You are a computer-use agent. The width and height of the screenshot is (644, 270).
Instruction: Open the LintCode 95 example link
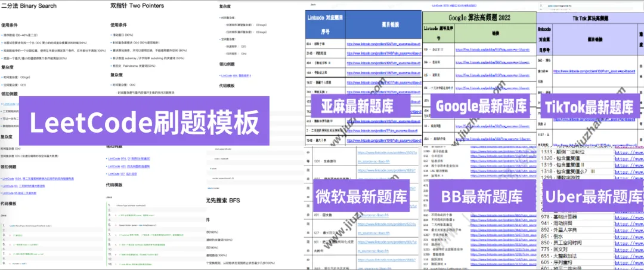20,193
